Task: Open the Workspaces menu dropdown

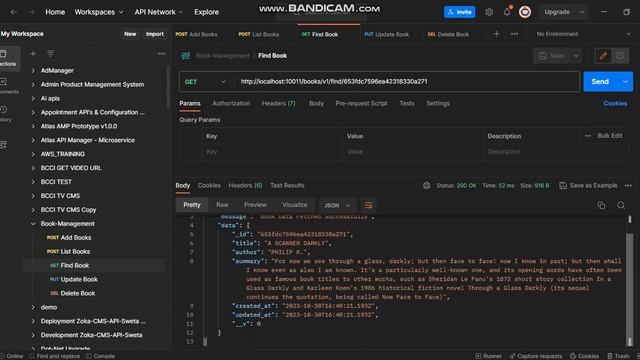Action: coord(99,12)
